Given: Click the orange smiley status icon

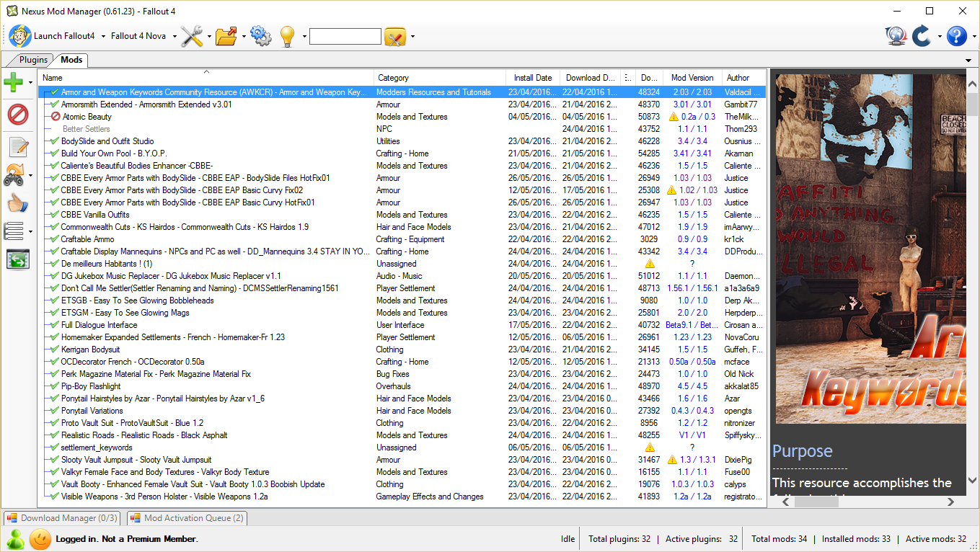Looking at the screenshot, I should click(40, 538).
